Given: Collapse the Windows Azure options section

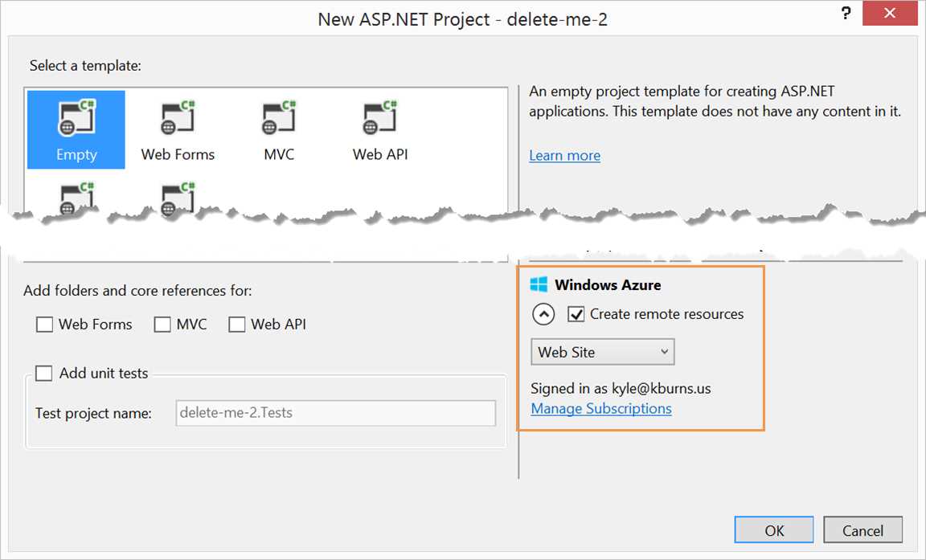Looking at the screenshot, I should tap(543, 314).
